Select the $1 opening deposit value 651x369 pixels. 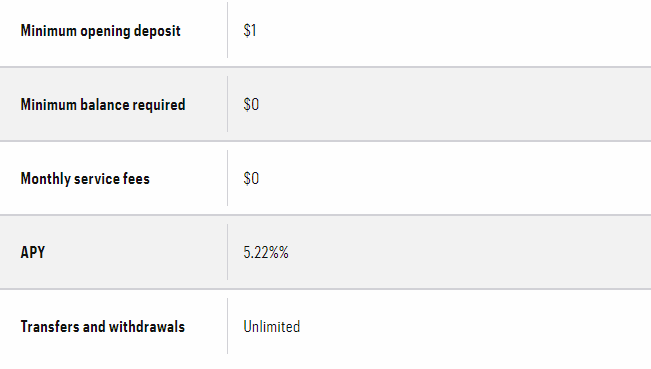click(x=250, y=30)
